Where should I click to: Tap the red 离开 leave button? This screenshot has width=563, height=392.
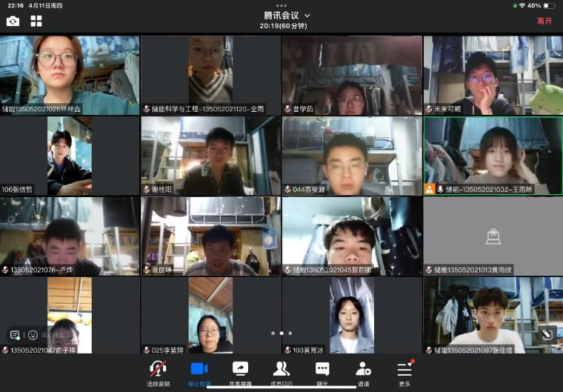[544, 21]
